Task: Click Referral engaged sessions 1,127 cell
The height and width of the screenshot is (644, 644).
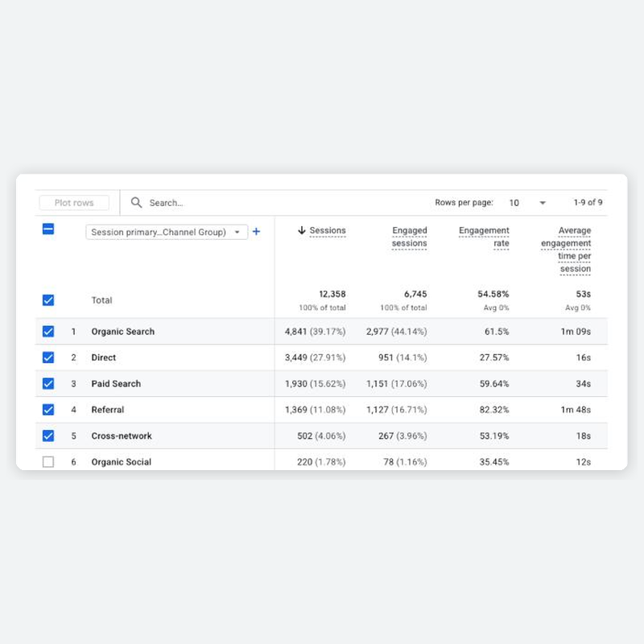Action: (x=396, y=410)
